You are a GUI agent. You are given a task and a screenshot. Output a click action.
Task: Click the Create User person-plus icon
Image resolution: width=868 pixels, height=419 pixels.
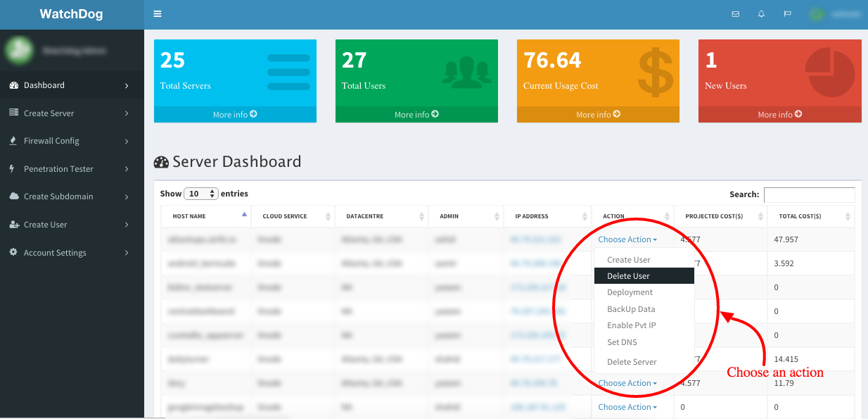tap(14, 225)
